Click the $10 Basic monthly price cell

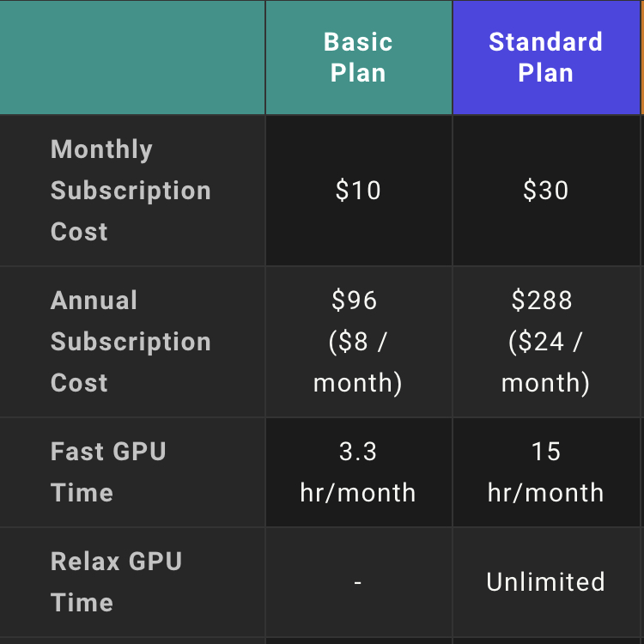(x=359, y=190)
